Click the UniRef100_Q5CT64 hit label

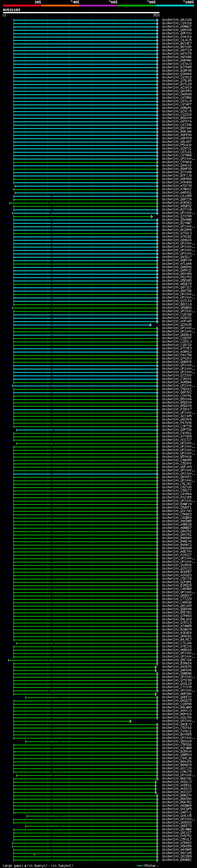pos(177,660)
